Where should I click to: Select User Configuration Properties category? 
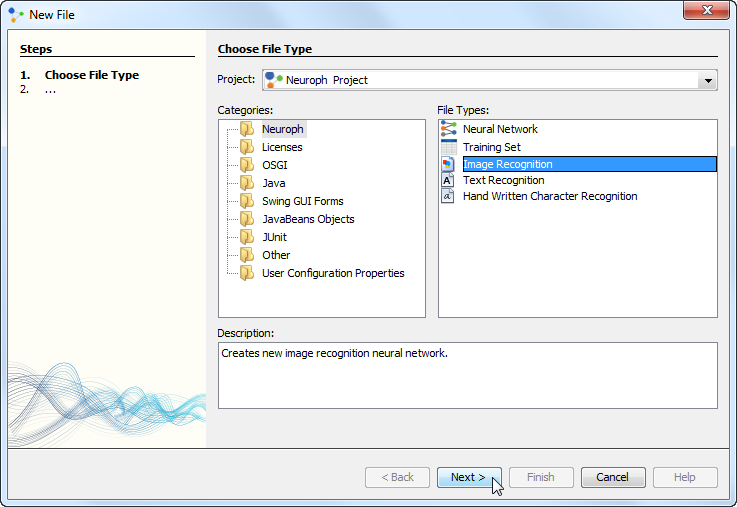(x=333, y=273)
